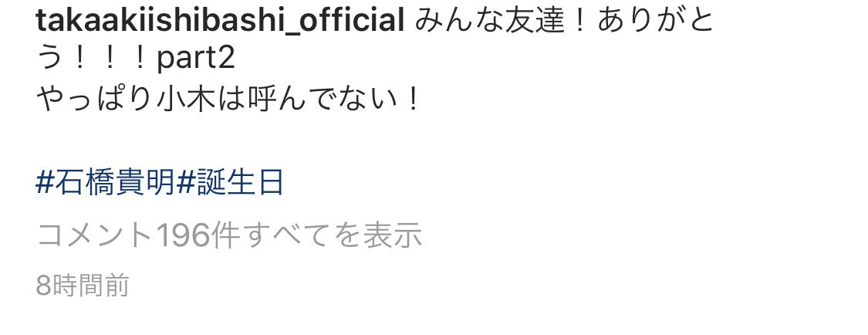The height and width of the screenshot is (335, 868).
Task: Click the number 196 in comments link
Action: click(x=183, y=236)
